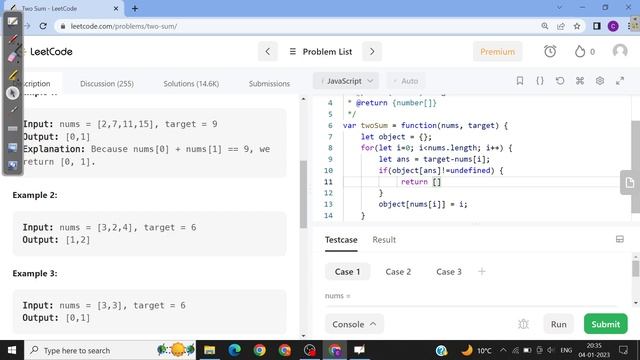The height and width of the screenshot is (360, 640).
Task: Open the timer alarm clock icon
Action: coord(550,51)
